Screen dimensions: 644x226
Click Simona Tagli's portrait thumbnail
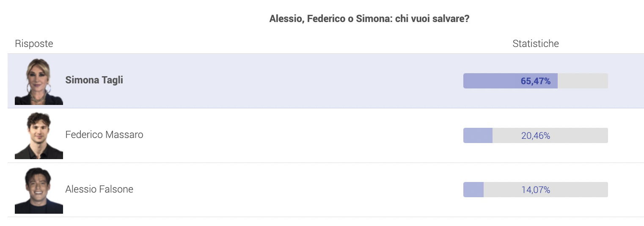point(39,81)
